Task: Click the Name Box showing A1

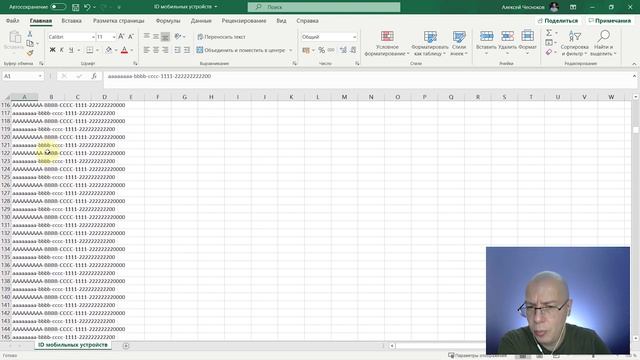Action: click(x=23, y=76)
